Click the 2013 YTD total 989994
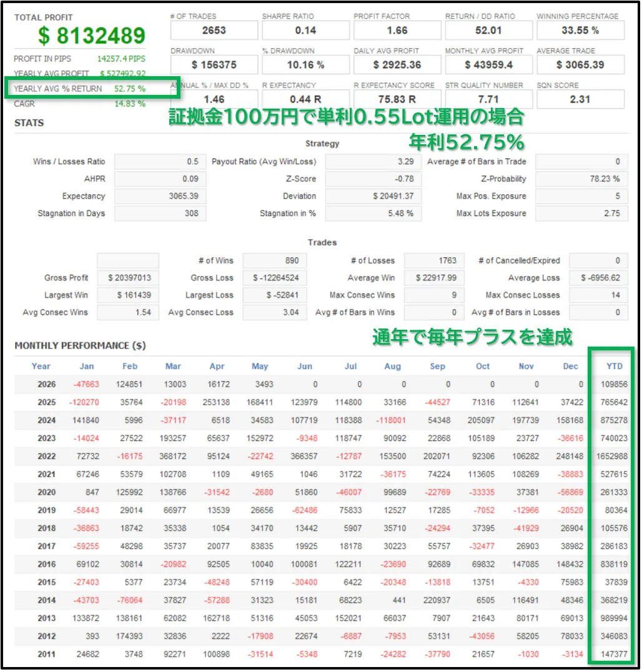Screen dimensions: 642x672 [614, 618]
